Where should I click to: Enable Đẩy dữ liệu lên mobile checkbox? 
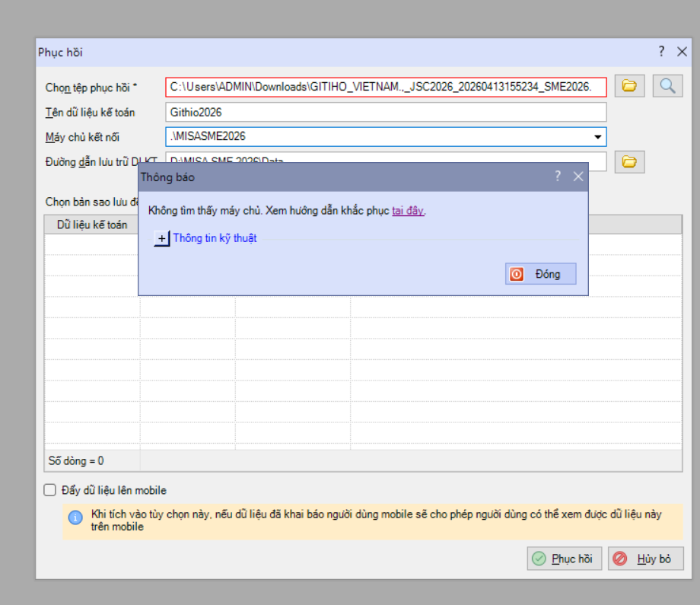point(50,490)
